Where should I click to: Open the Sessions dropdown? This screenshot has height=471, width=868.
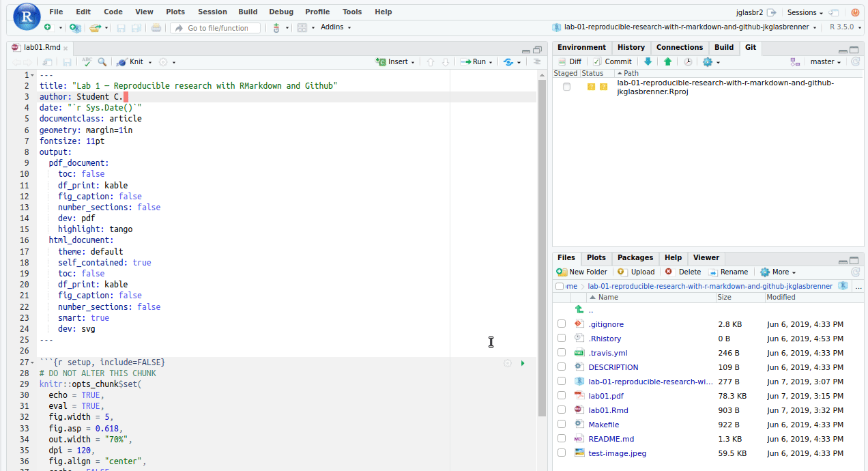(805, 12)
